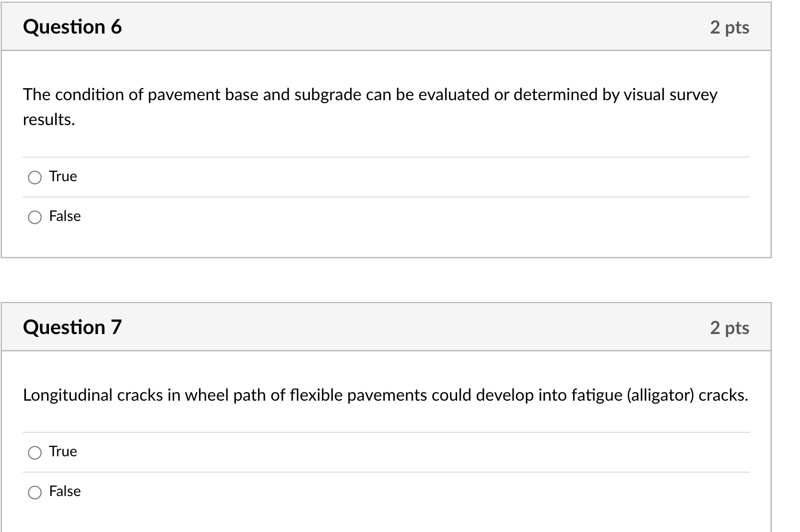Click the Question 7 header

click(72, 327)
